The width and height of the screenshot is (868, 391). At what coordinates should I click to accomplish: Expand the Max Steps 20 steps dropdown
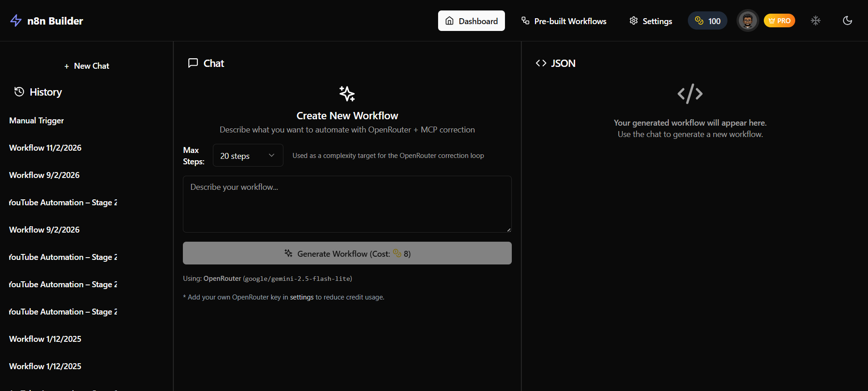coord(248,156)
